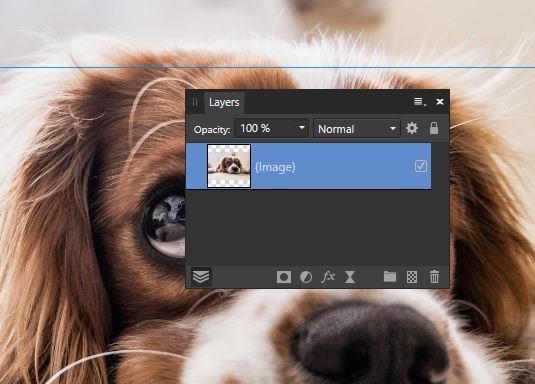Open the Layers panel preferences menu
The image size is (535, 384).
(420, 102)
